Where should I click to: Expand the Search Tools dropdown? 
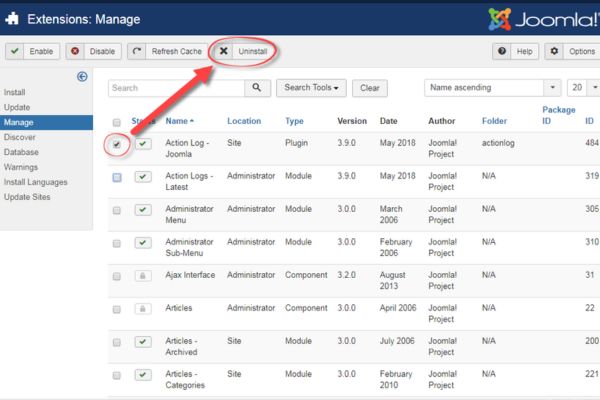(x=311, y=88)
